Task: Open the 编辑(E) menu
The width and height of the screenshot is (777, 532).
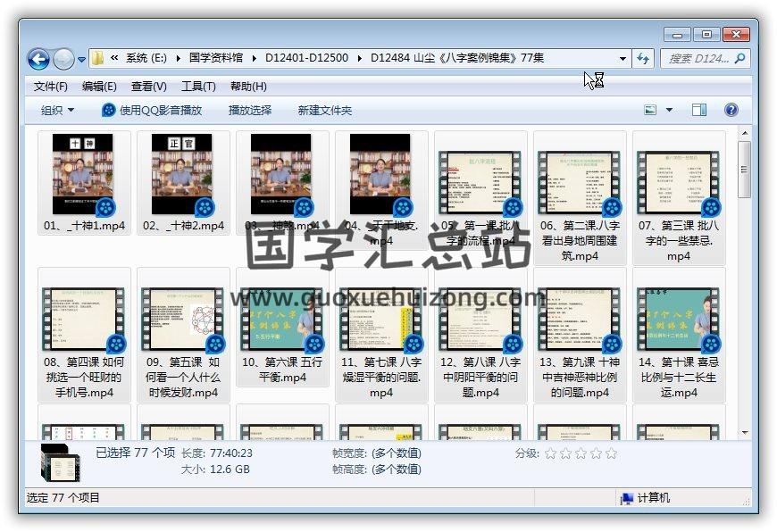Action: (x=99, y=87)
